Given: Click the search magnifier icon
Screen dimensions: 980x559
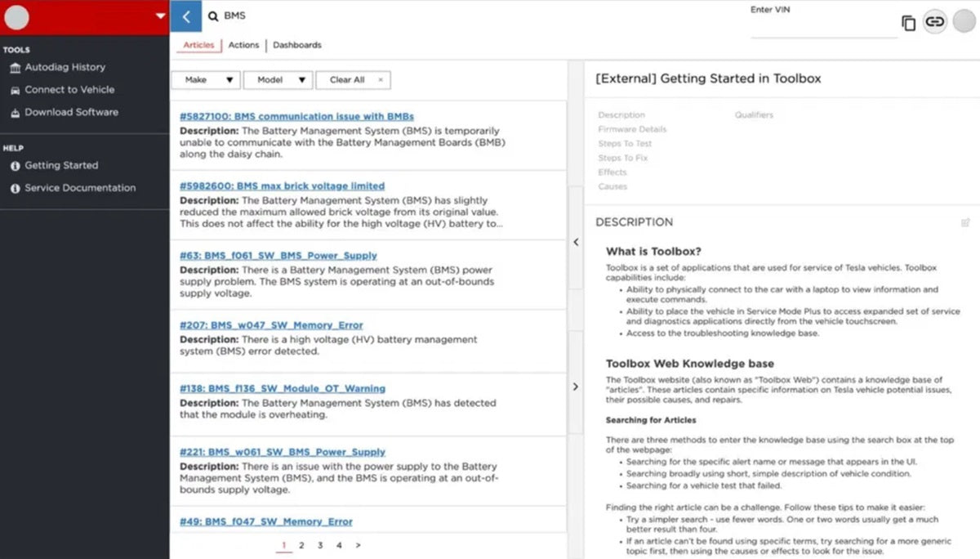Looking at the screenshot, I should pyautogui.click(x=213, y=16).
